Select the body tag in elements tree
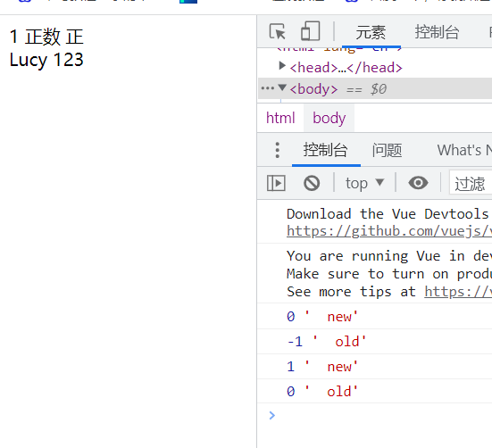 313,89
